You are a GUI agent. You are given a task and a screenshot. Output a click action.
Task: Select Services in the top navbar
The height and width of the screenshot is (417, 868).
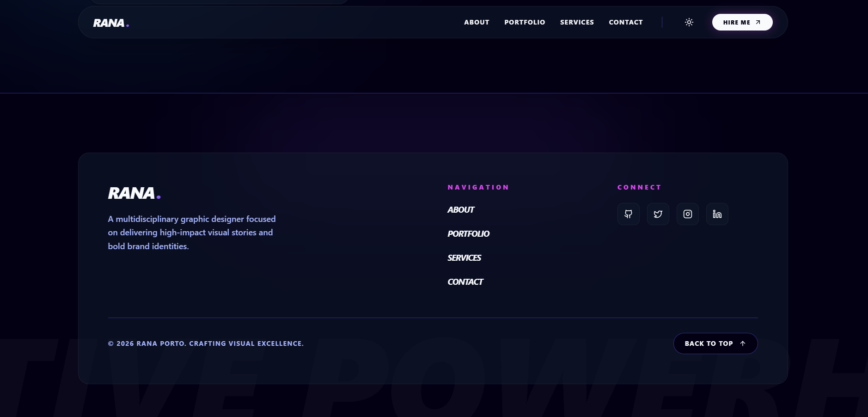577,22
